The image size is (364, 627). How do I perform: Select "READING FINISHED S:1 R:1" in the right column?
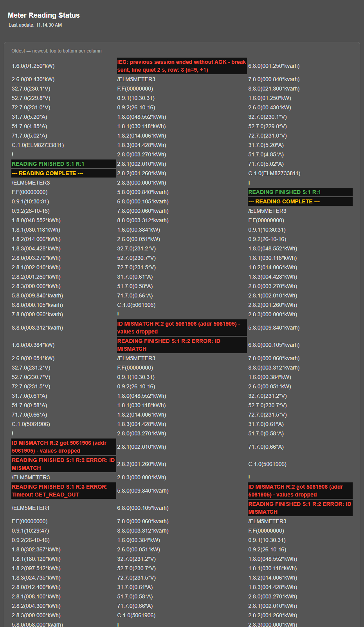tap(300, 192)
